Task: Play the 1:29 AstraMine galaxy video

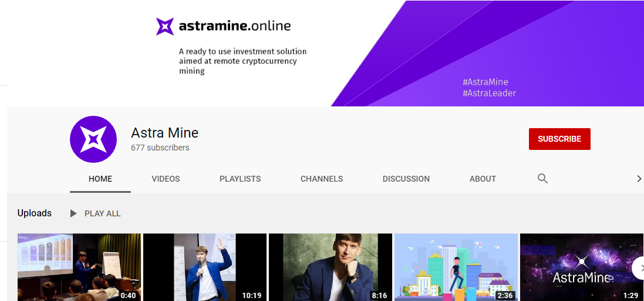Action: point(582,267)
